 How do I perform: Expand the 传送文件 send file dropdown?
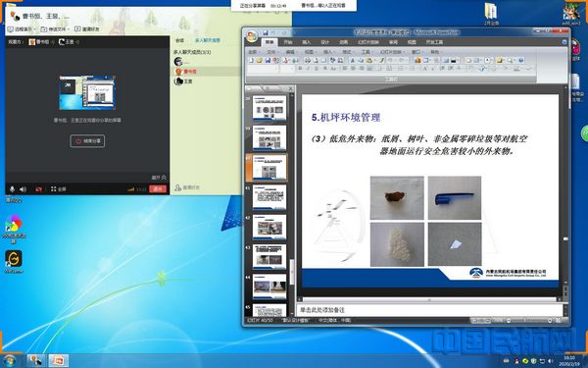pyautogui.click(x=56, y=28)
